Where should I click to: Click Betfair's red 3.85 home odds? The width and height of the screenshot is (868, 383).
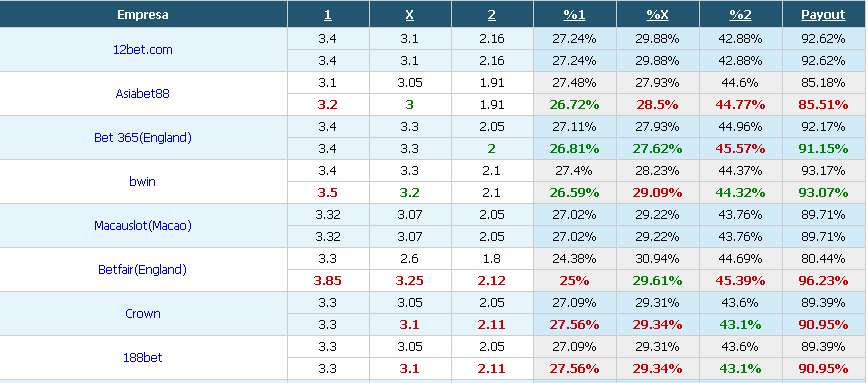[x=328, y=281]
